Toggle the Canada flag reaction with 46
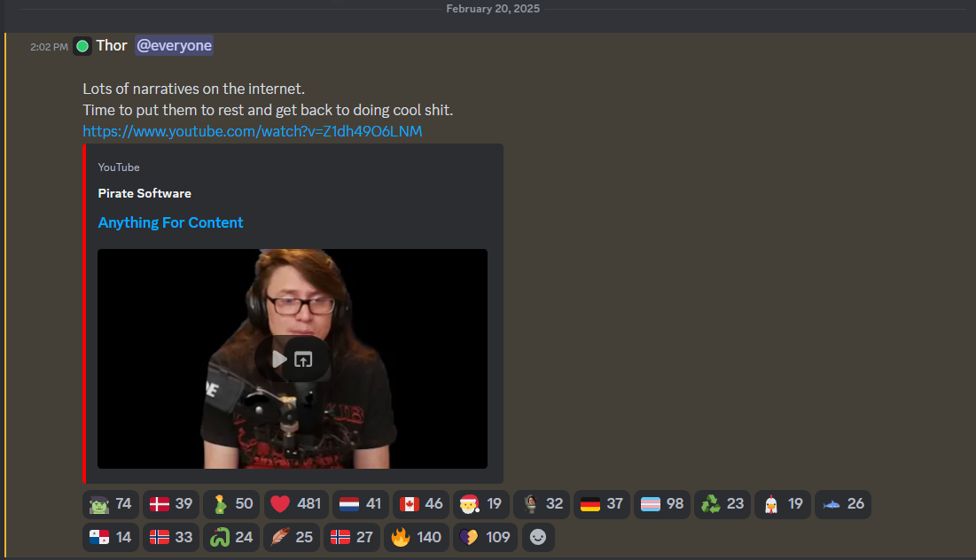The image size is (976, 560). [x=421, y=504]
